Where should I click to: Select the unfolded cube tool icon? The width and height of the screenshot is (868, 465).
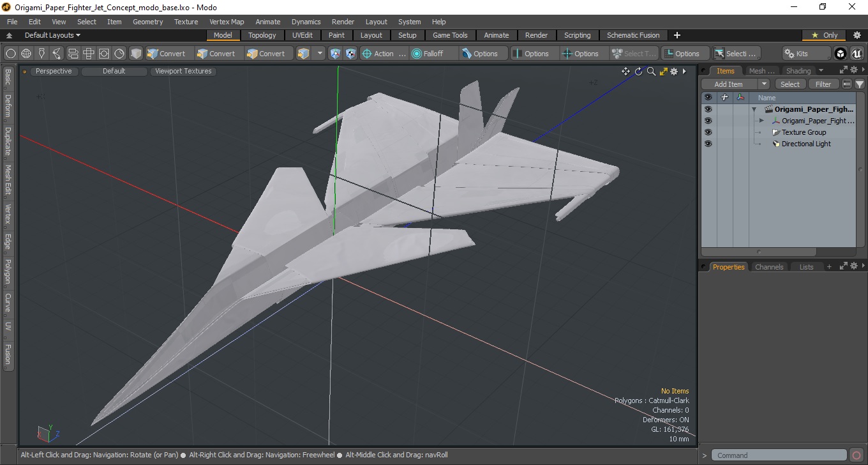point(88,54)
